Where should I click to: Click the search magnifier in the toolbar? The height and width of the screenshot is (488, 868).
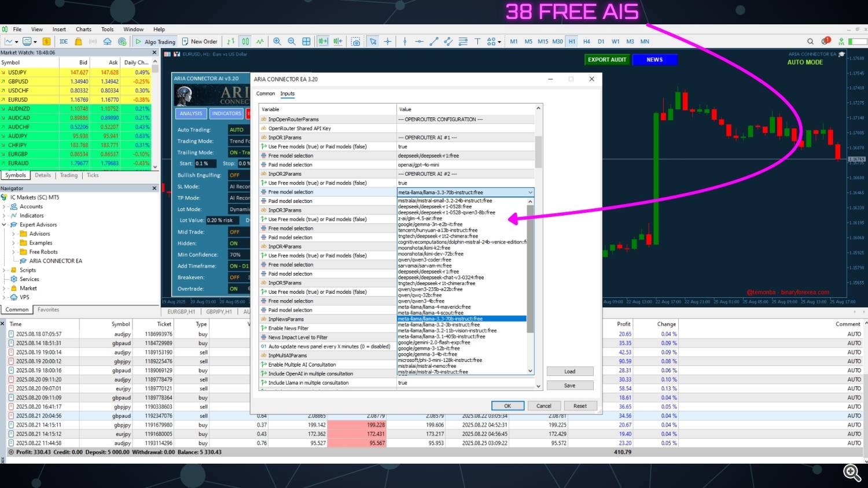810,42
